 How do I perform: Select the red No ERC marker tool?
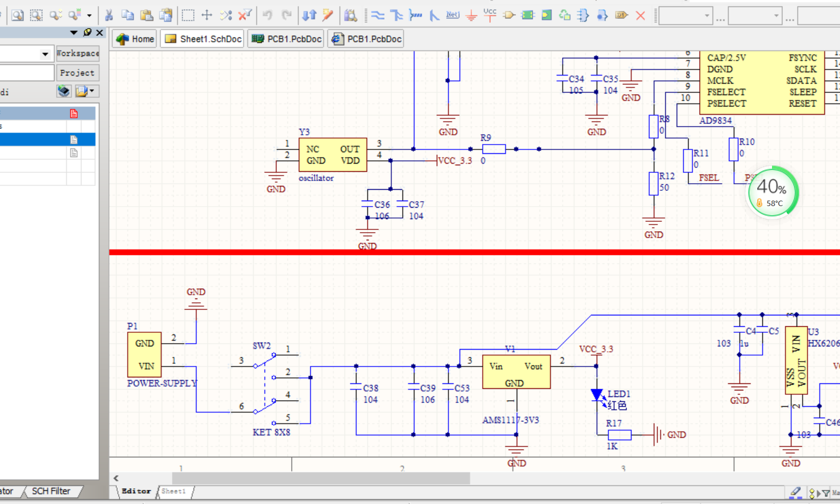pos(640,15)
